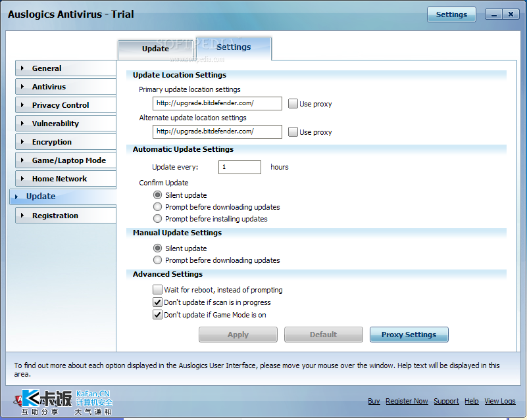Expand the Home Network arrow in sidebar

tap(22, 179)
